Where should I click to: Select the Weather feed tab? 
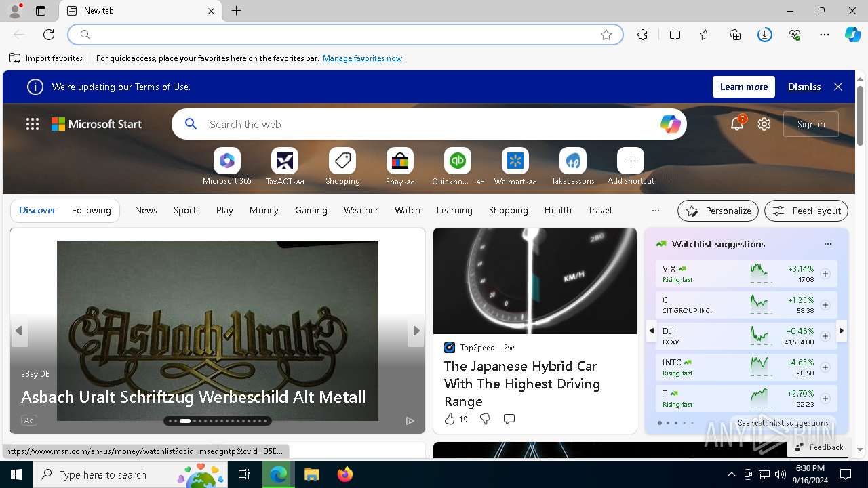(361, 211)
